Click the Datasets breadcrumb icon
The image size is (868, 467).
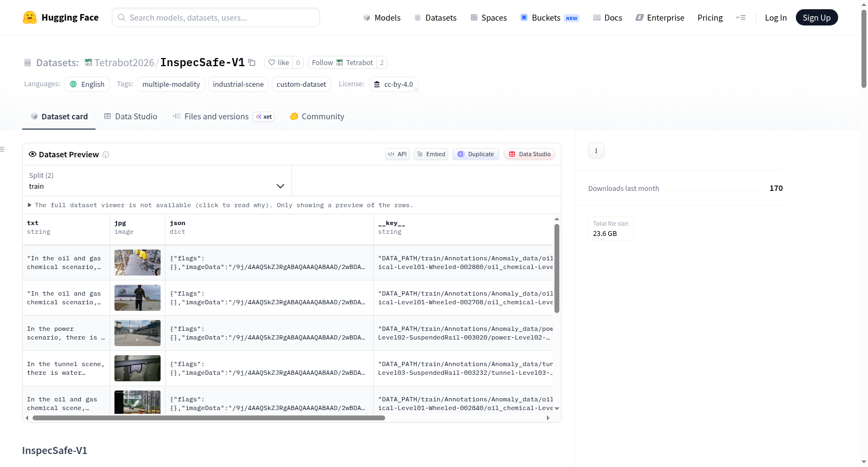click(28, 62)
